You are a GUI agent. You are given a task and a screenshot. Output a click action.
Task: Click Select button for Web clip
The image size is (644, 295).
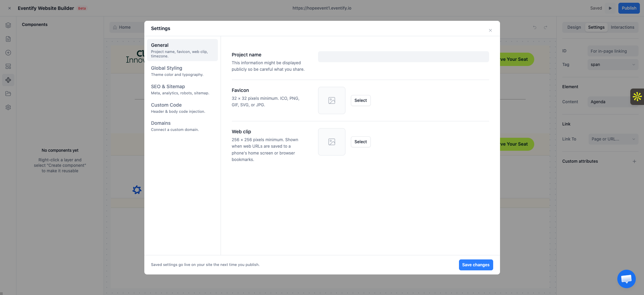(x=360, y=142)
